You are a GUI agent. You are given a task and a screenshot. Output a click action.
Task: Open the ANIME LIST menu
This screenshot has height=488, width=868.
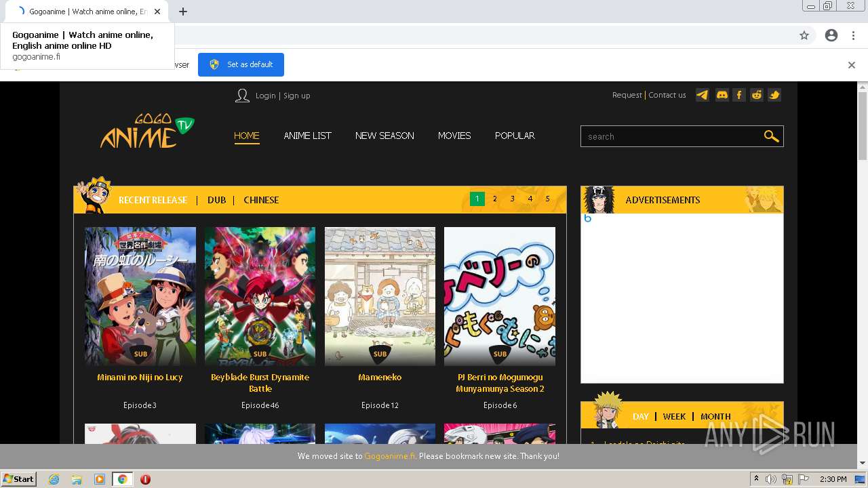pyautogui.click(x=307, y=136)
